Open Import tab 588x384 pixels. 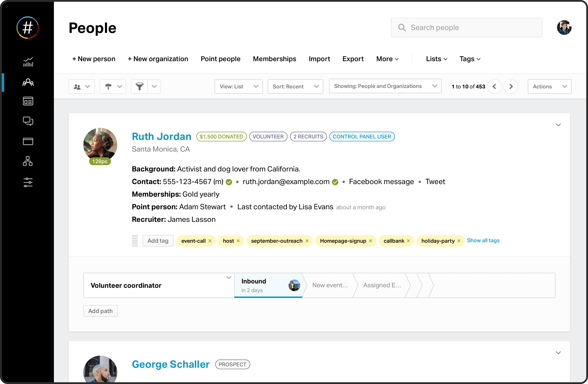tap(319, 59)
